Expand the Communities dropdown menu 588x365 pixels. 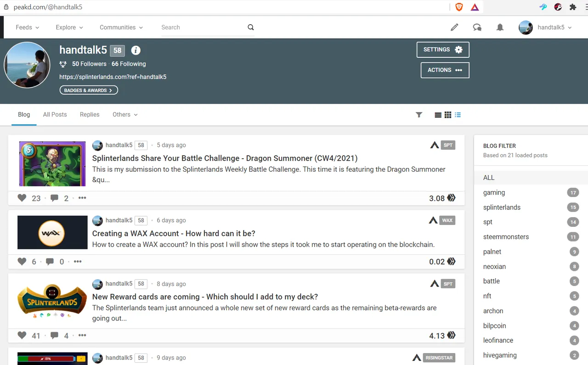[x=121, y=28]
